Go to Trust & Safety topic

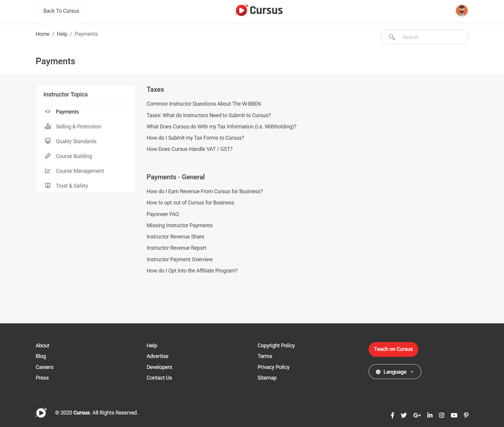(x=72, y=186)
